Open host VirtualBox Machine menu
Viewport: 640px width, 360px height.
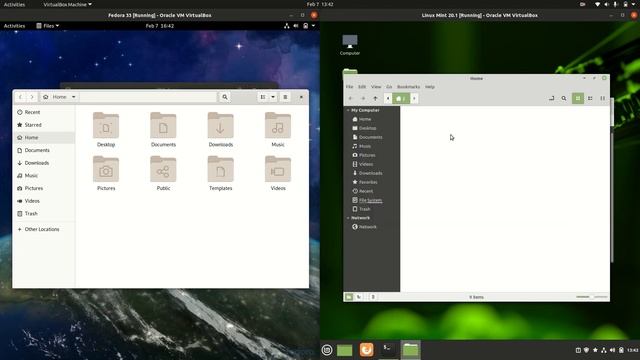point(67,4)
